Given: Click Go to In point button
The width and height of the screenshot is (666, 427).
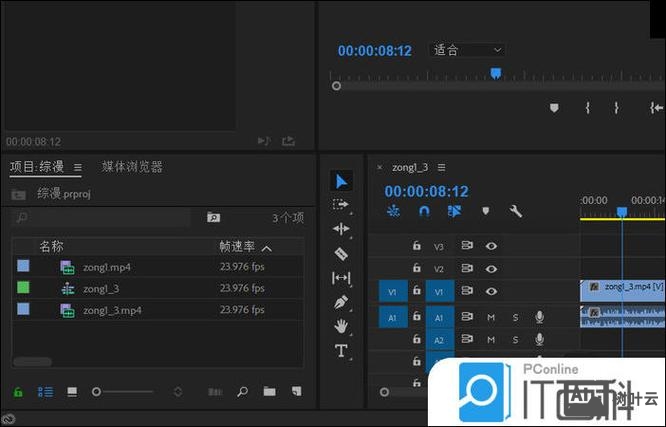Looking at the screenshot, I should coord(656,108).
